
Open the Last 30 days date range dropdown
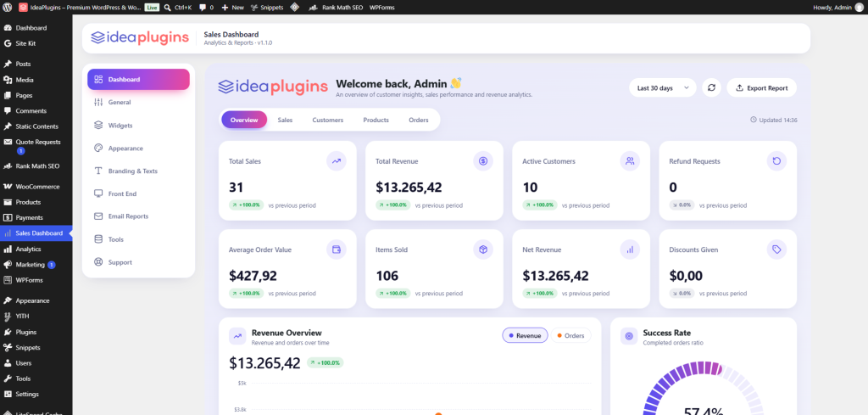(663, 87)
